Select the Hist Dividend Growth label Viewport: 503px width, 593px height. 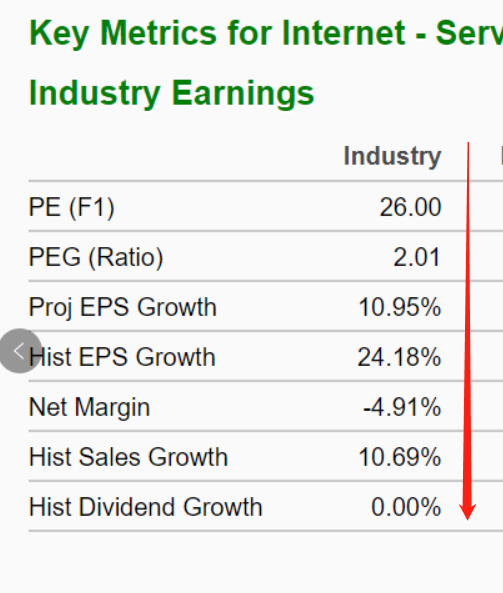(x=146, y=507)
